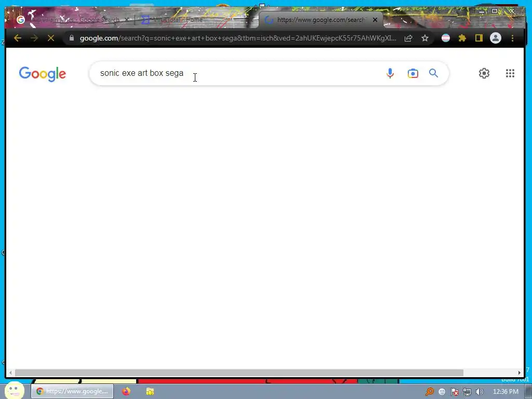Open the Chrome three-dot menu

tap(512, 38)
